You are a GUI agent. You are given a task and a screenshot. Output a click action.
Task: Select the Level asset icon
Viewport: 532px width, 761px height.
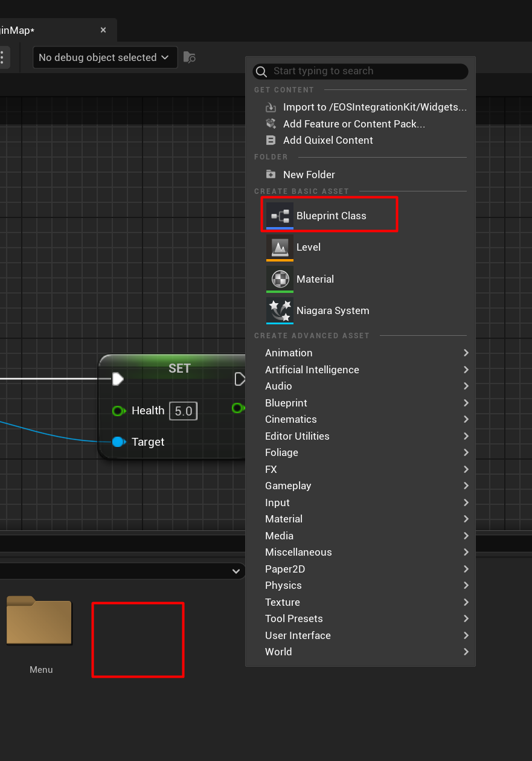280,247
